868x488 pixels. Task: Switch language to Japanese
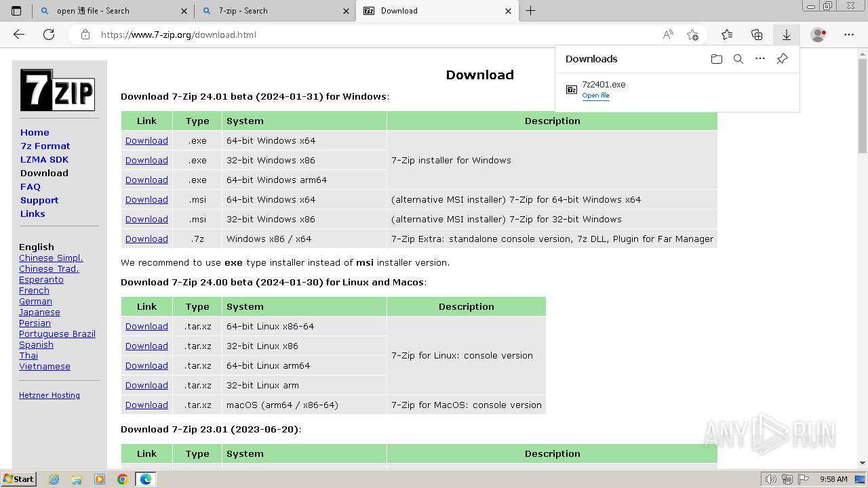(x=39, y=312)
